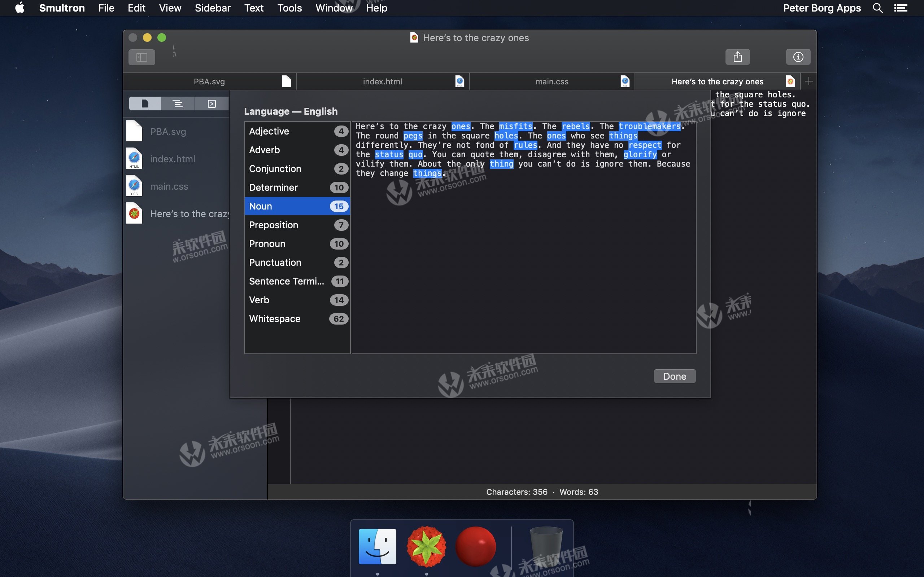Add a new tab with plus icon
Image resolution: width=924 pixels, height=577 pixels.
click(x=808, y=81)
